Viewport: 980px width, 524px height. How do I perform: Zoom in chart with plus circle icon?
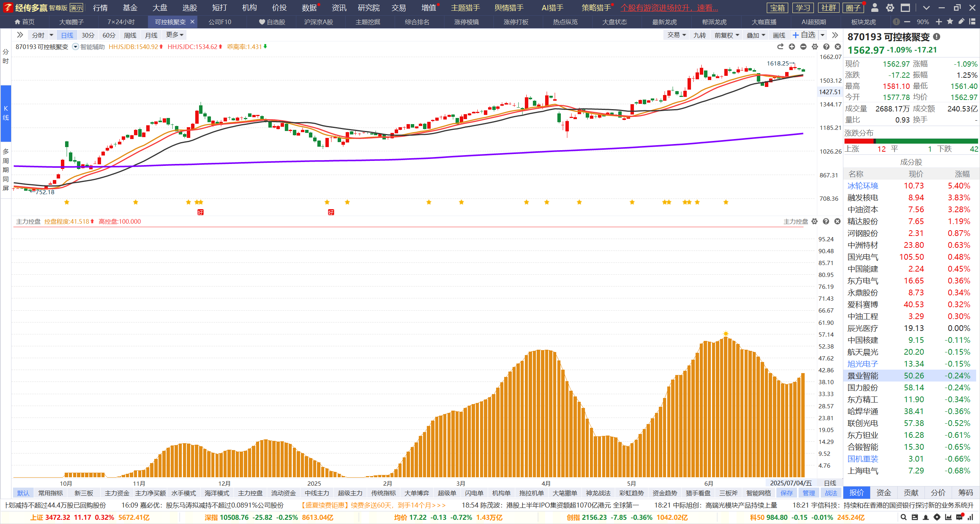click(x=792, y=47)
